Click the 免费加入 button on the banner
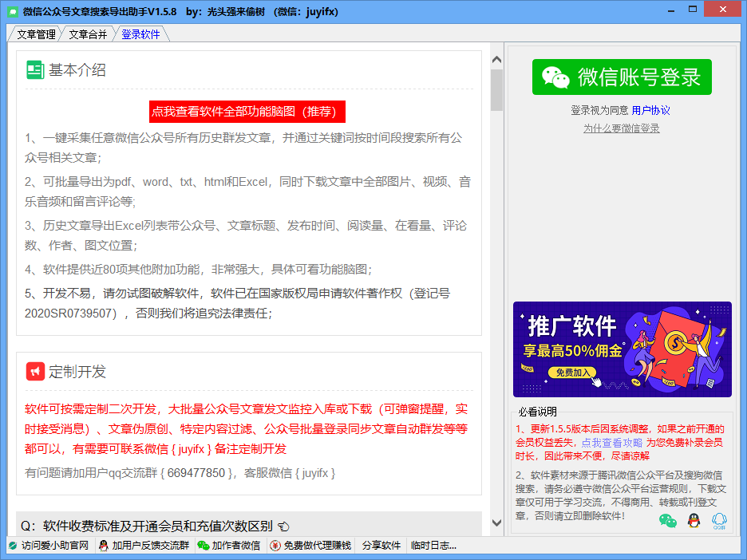The height and width of the screenshot is (560, 747). pos(572,373)
